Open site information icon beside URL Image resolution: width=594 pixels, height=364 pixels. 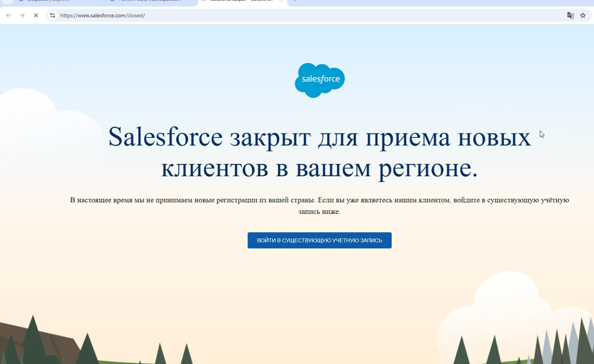point(53,15)
